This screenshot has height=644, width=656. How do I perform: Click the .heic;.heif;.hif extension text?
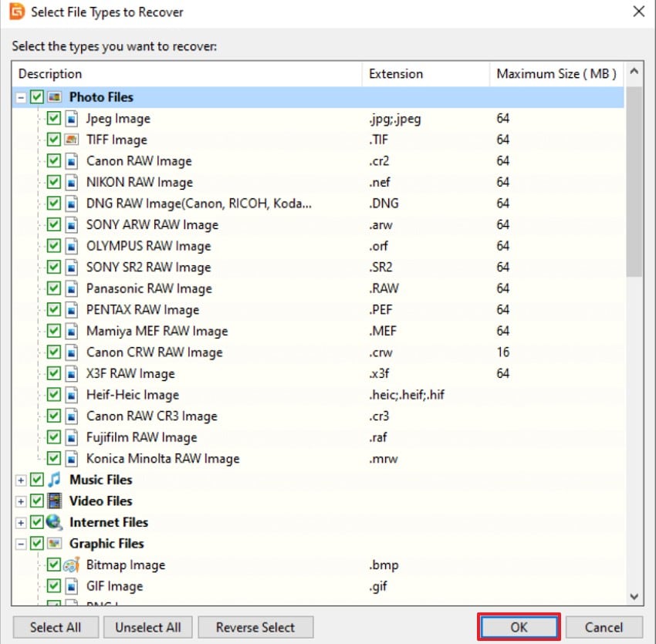[x=407, y=395]
